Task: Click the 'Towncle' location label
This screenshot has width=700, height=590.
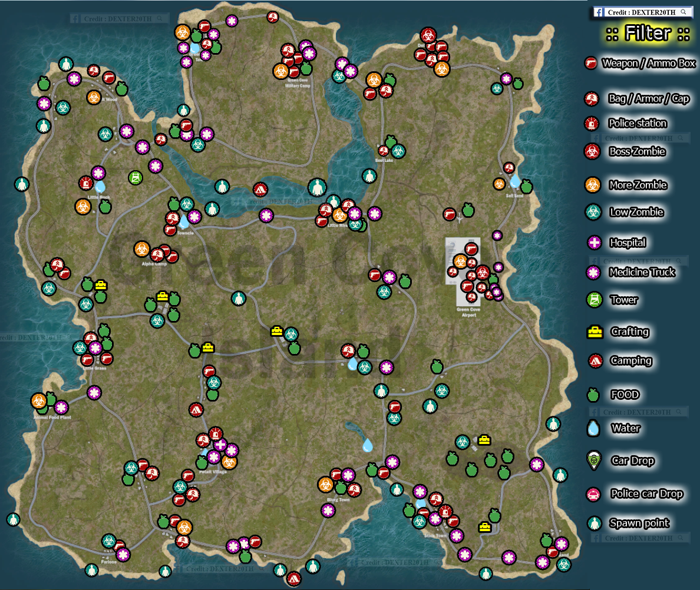Action: (185, 233)
